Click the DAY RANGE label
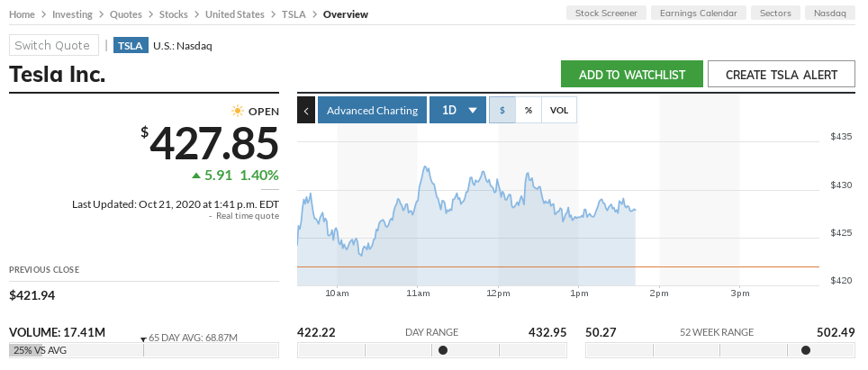The height and width of the screenshot is (370, 868). 432,332
